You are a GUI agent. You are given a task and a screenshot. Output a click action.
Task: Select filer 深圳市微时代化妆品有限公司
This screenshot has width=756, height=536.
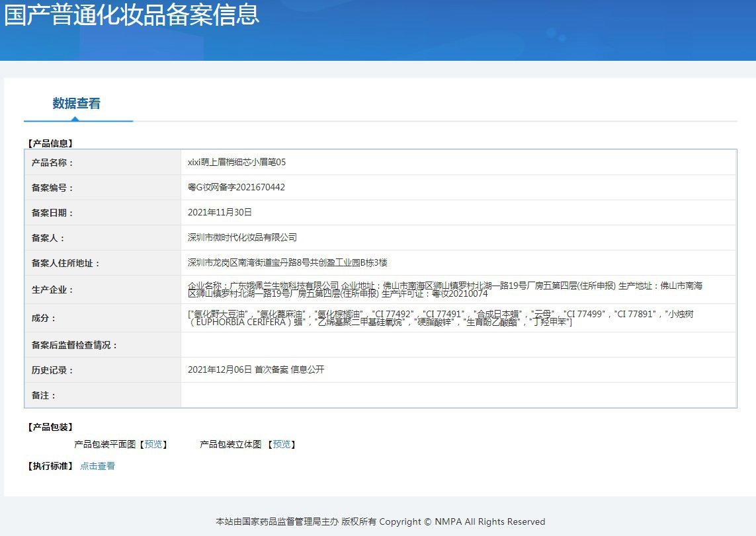[242, 237]
